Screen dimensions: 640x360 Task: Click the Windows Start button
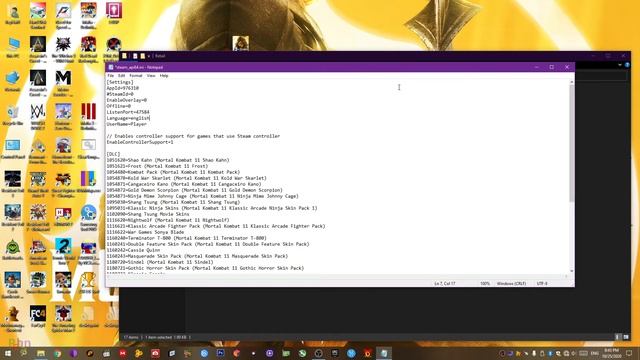[8, 353]
